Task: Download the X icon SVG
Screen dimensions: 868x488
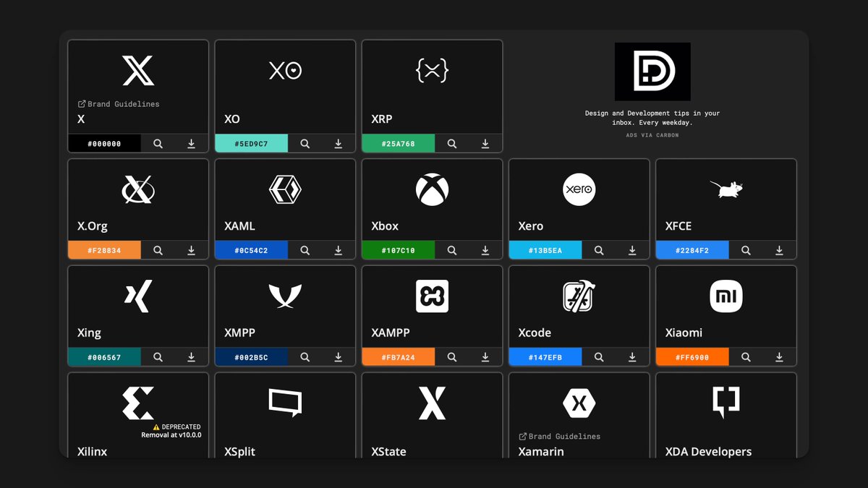Action: tap(192, 144)
